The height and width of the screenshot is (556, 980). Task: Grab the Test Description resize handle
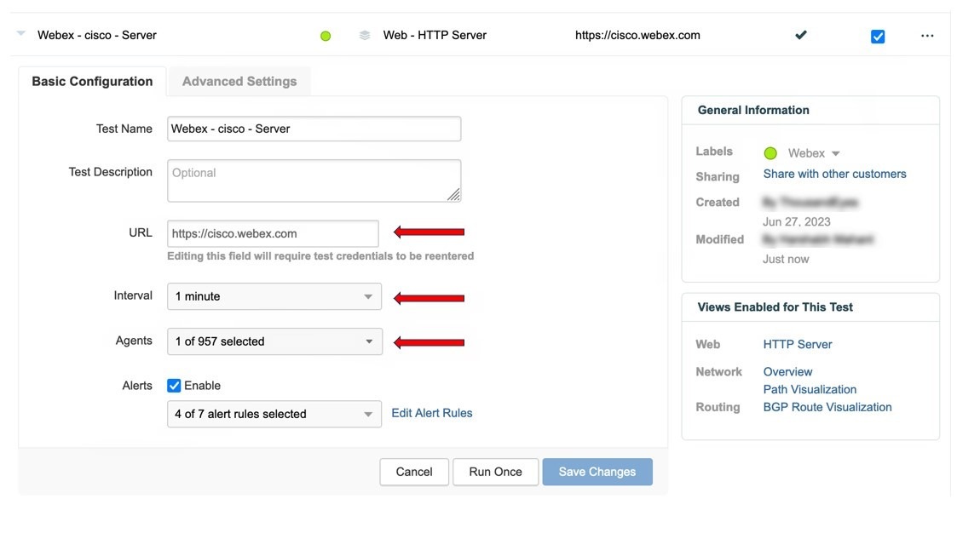pos(454,195)
